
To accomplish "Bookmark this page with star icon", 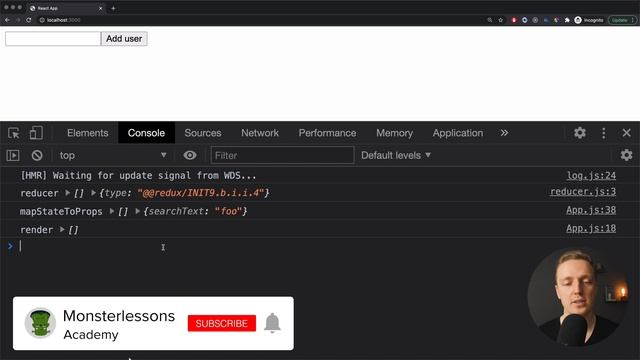I will (500, 20).
